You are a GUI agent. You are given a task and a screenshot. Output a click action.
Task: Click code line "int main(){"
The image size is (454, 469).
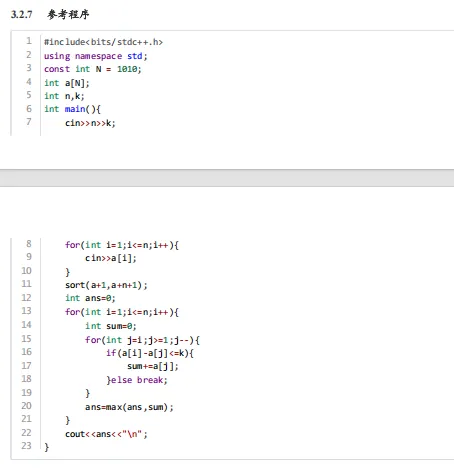[72, 109]
